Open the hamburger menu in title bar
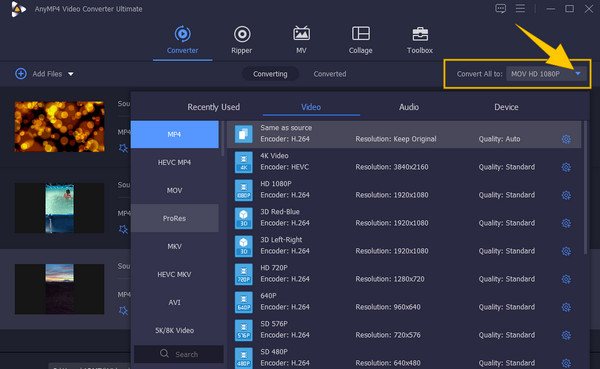The image size is (600, 369). (x=520, y=8)
